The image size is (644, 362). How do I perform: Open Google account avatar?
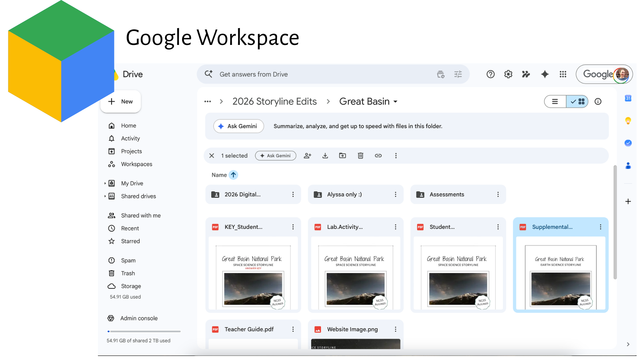click(x=622, y=74)
